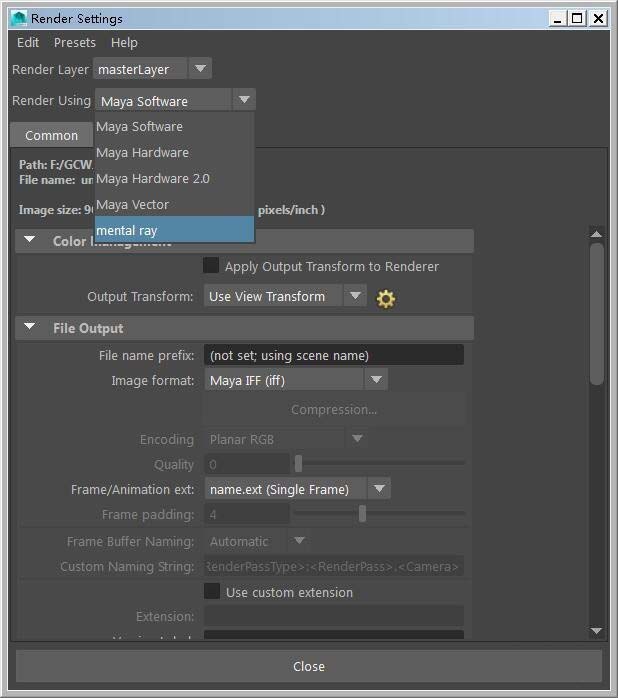Viewport: 618px width, 698px height.
Task: Click the Custom Naming String field
Action: (334, 566)
